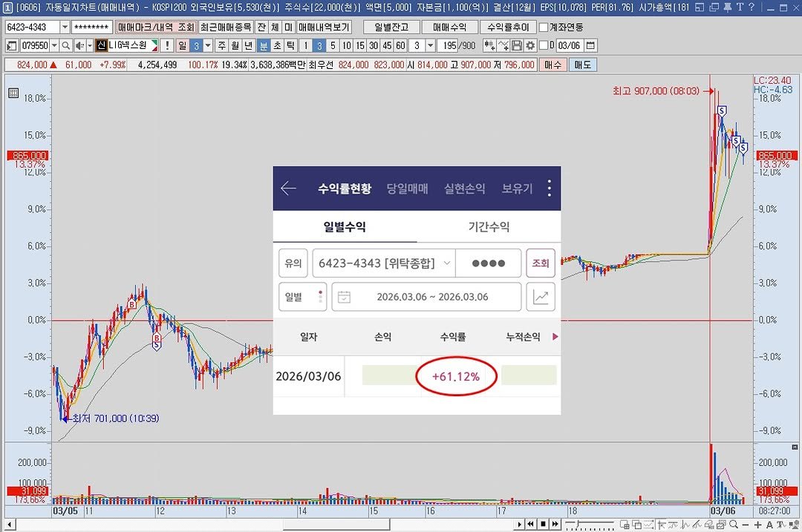Open the 당일매매 tab in the popup header
The height and width of the screenshot is (532, 802).
[407, 188]
